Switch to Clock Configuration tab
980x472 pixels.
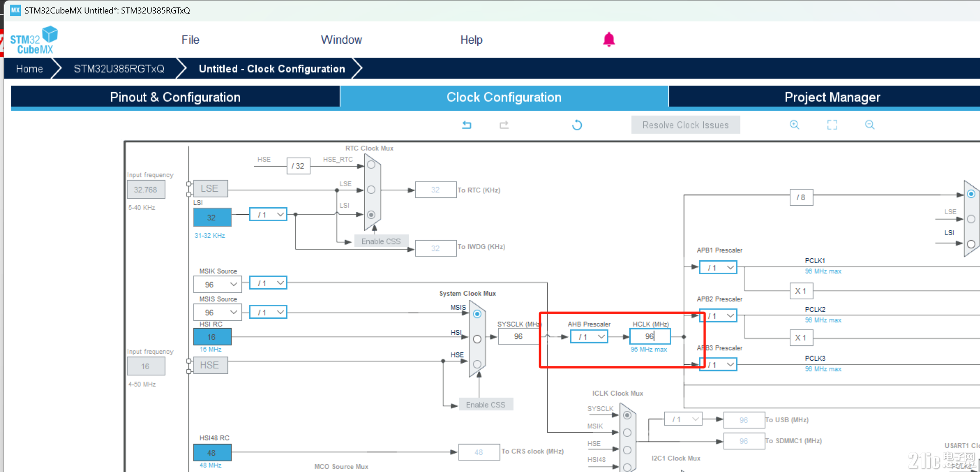tap(504, 97)
